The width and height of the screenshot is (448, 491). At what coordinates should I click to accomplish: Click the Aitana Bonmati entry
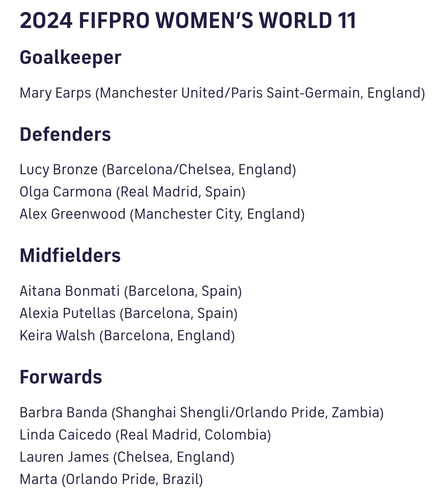pos(131,291)
